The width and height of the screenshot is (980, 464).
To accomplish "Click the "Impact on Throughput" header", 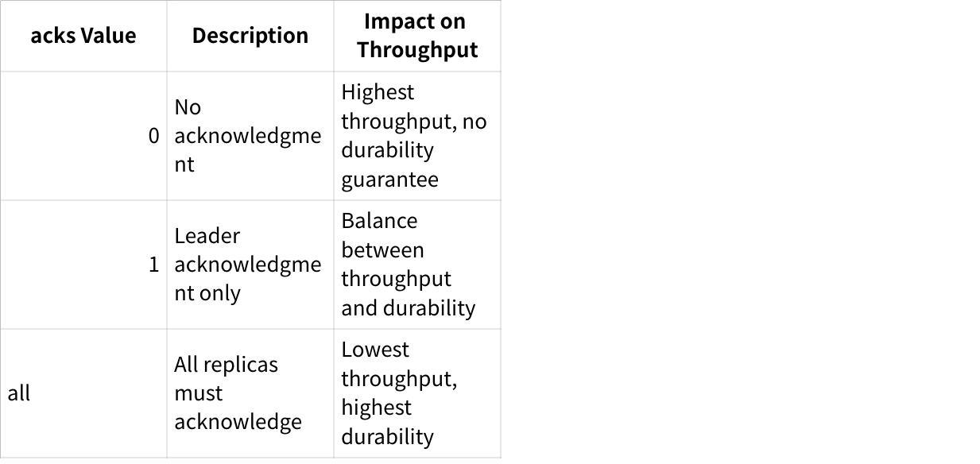I will [x=417, y=36].
